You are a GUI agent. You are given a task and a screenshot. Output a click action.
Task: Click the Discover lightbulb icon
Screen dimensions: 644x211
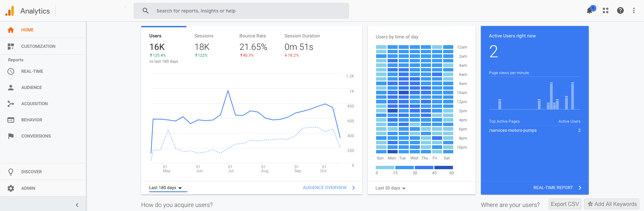tap(11, 172)
